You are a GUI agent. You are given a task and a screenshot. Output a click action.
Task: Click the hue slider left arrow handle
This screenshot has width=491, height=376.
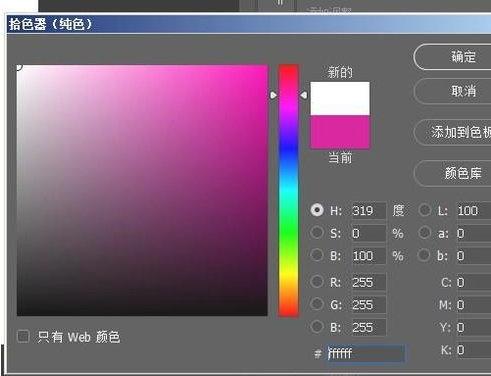coord(273,95)
